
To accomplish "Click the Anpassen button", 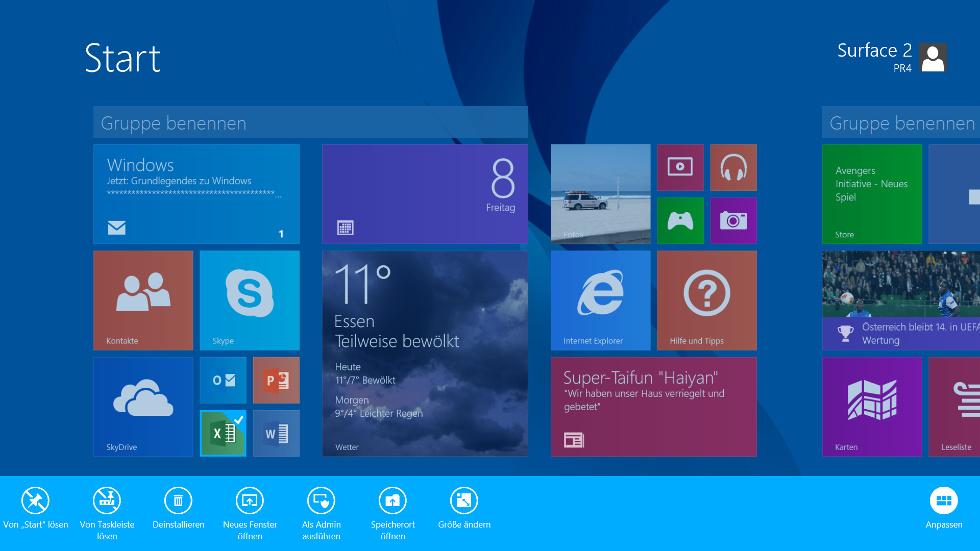I will 944,501.
